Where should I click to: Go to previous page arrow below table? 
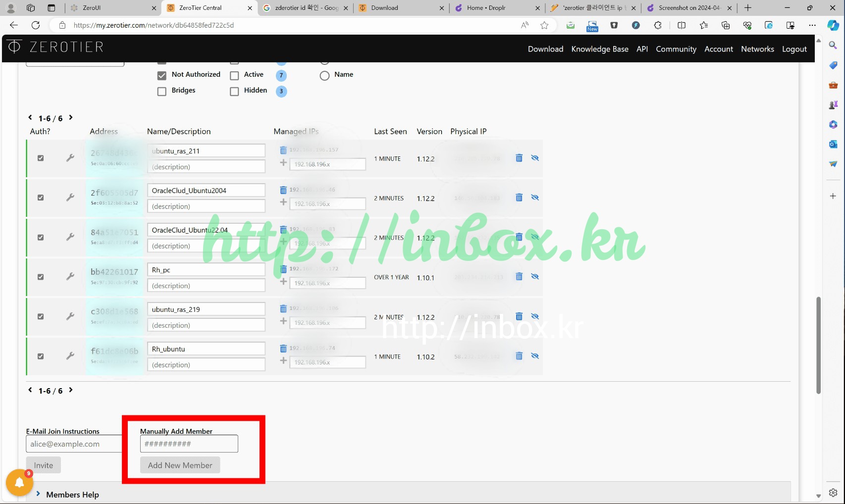pyautogui.click(x=30, y=390)
